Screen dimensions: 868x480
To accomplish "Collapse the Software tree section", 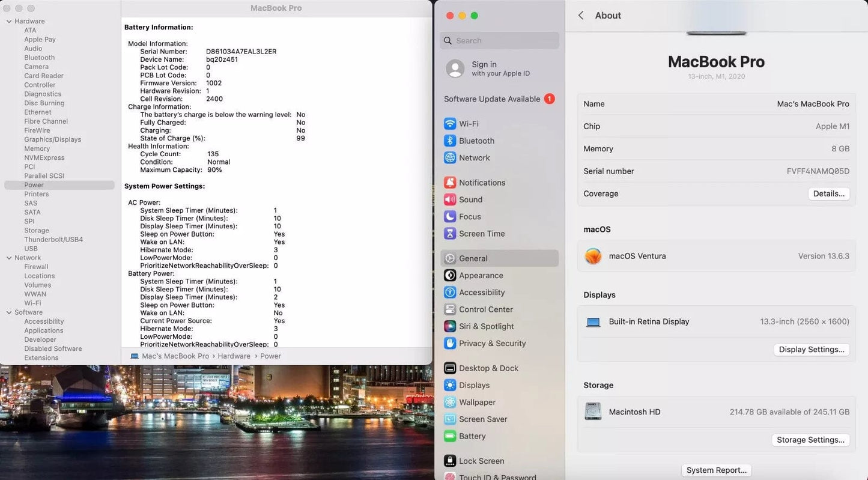I will point(9,312).
